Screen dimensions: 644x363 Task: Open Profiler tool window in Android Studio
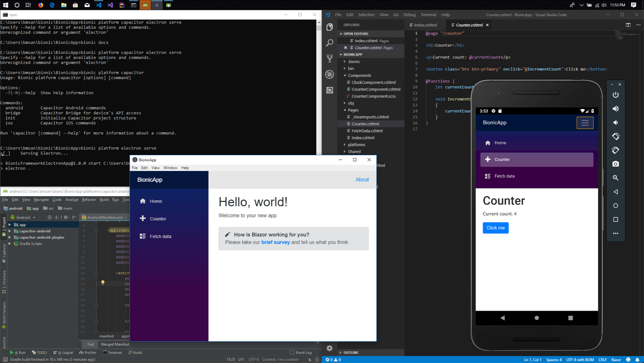click(88, 353)
